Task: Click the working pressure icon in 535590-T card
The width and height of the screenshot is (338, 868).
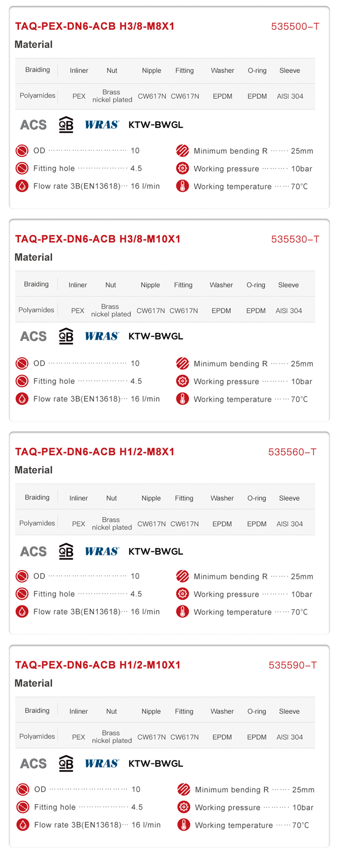Action: [184, 807]
